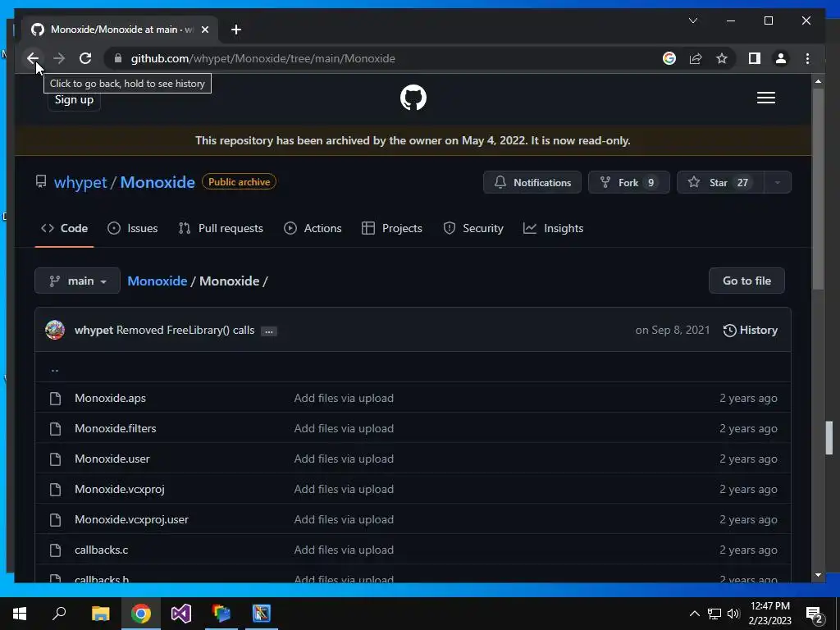Go to parent directory via the two dots

(x=55, y=368)
